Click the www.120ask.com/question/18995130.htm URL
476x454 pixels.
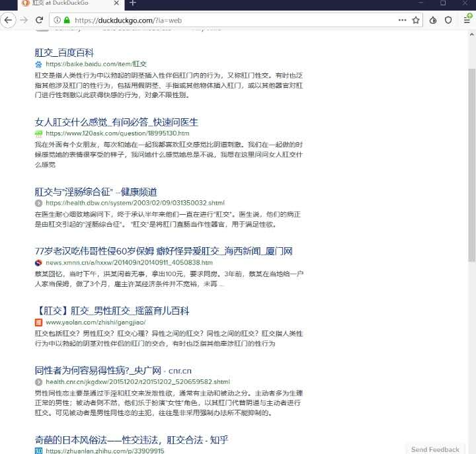pos(118,133)
